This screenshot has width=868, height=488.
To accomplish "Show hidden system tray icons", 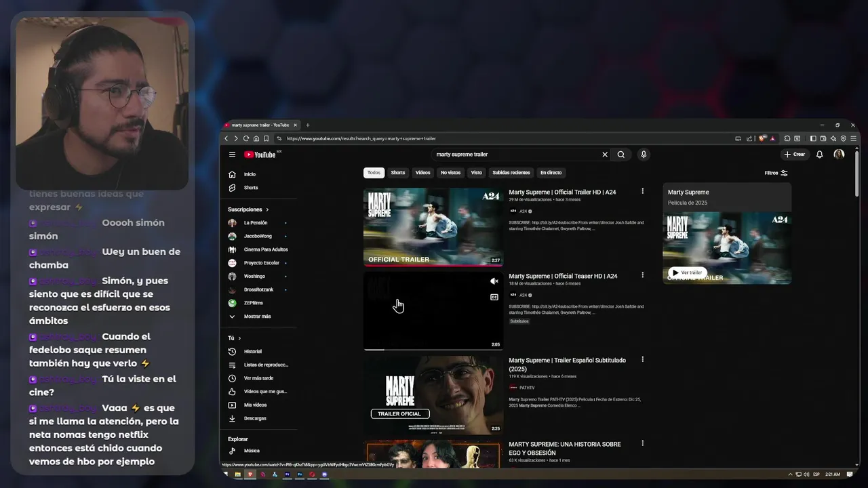I will 790,474.
